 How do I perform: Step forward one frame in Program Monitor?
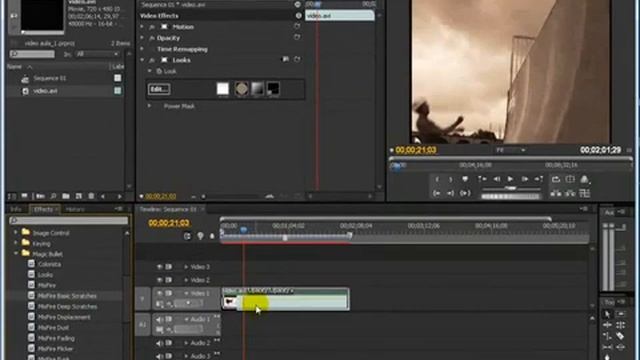524,179
